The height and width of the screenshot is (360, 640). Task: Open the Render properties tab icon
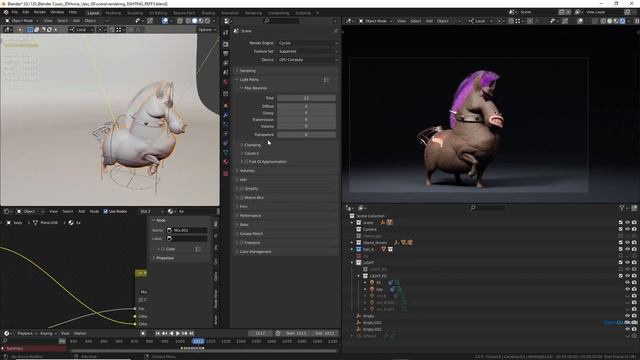(x=226, y=44)
